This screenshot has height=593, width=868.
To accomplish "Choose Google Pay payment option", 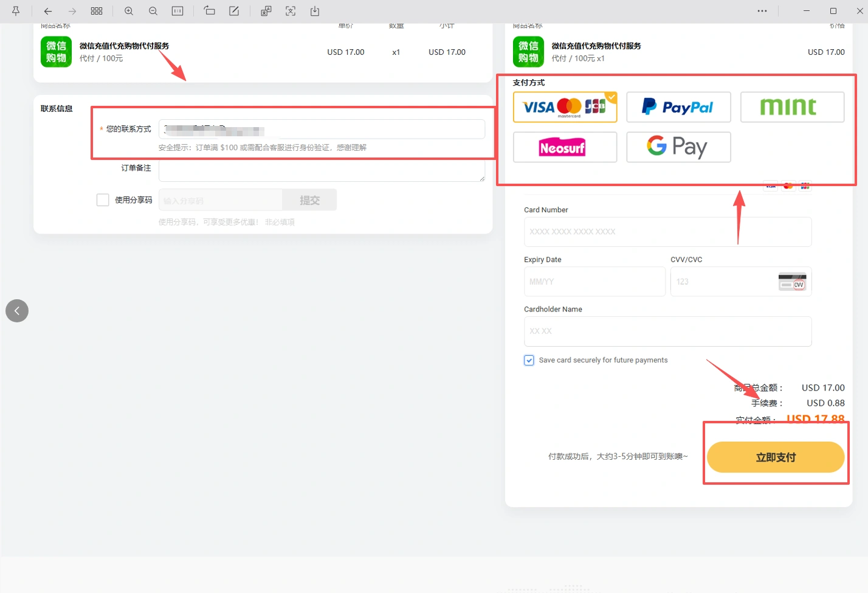I will 678,147.
